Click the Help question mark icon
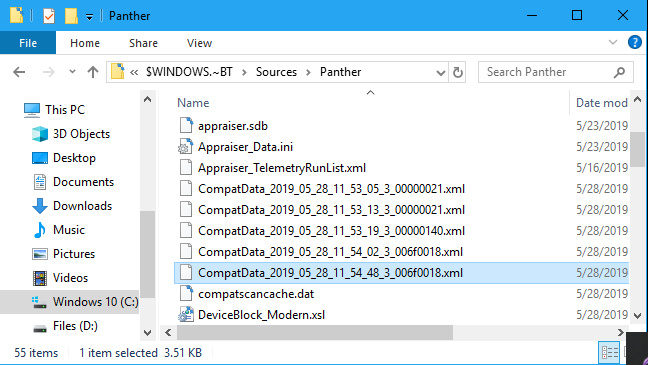This screenshot has height=365, width=648. coord(634,42)
